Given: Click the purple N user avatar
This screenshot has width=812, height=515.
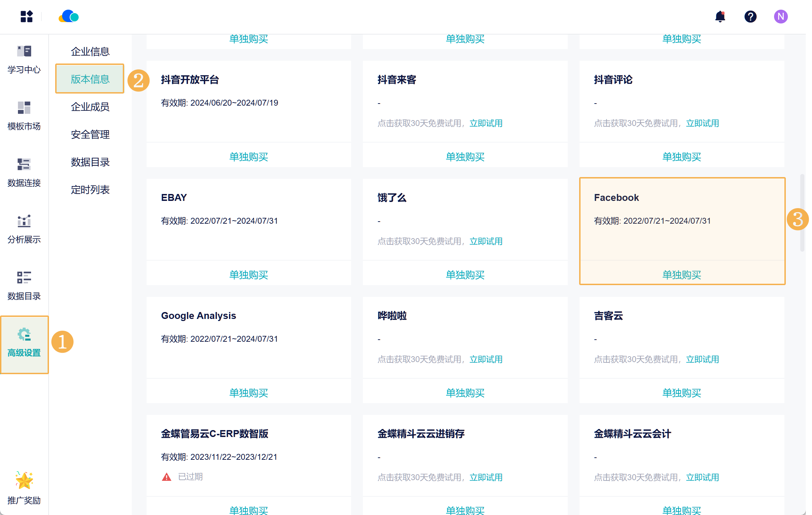Looking at the screenshot, I should (780, 17).
